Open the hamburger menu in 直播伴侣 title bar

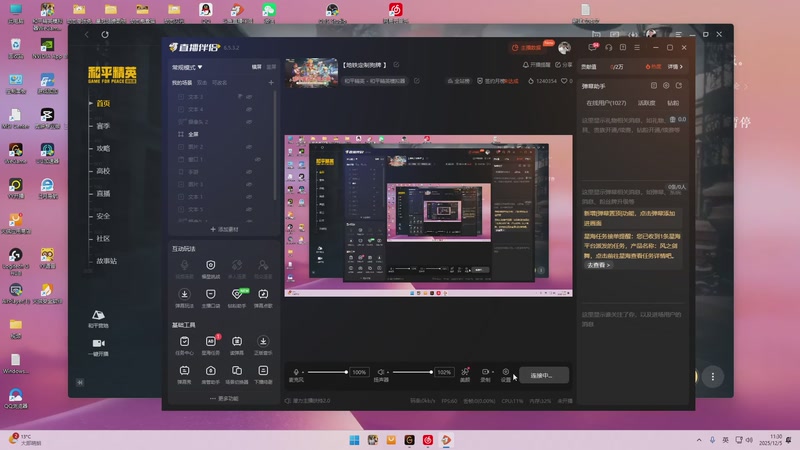point(637,47)
